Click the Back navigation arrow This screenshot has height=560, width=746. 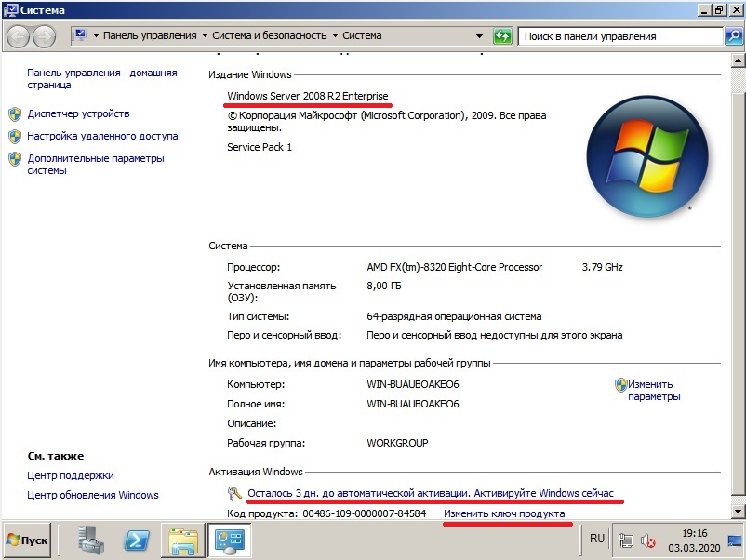(19, 36)
